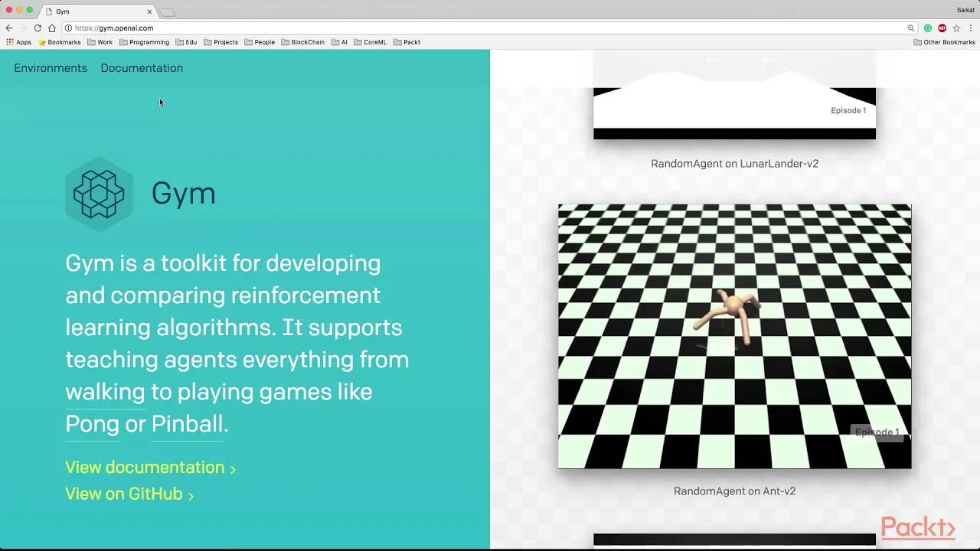This screenshot has width=980, height=551.
Task: Click the zoom magnifier icon in address bar
Action: point(911,28)
